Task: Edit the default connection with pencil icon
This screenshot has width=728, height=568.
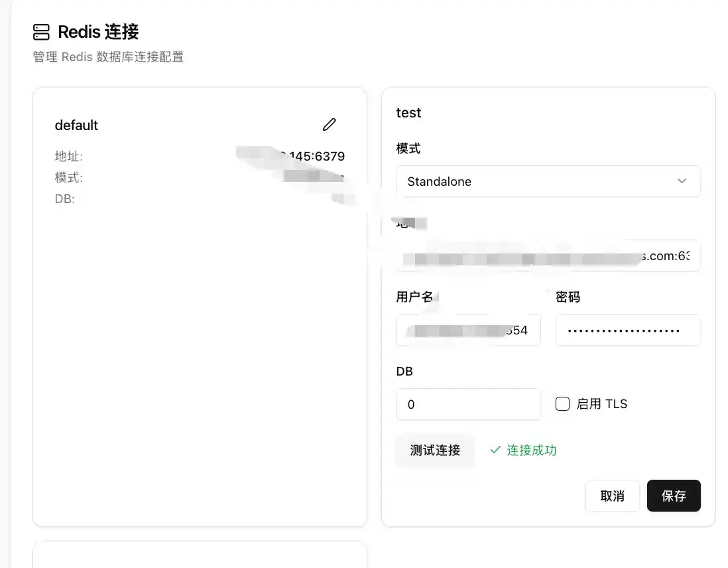Action: click(329, 125)
